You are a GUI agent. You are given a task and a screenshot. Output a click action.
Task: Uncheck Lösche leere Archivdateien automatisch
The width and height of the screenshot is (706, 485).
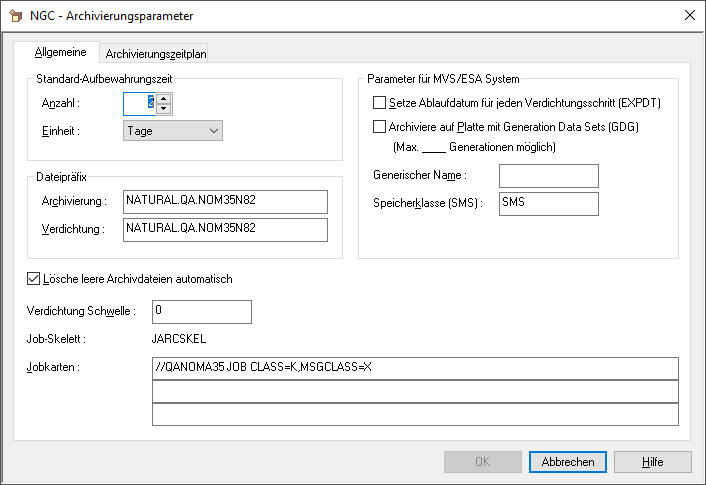tap(34, 279)
